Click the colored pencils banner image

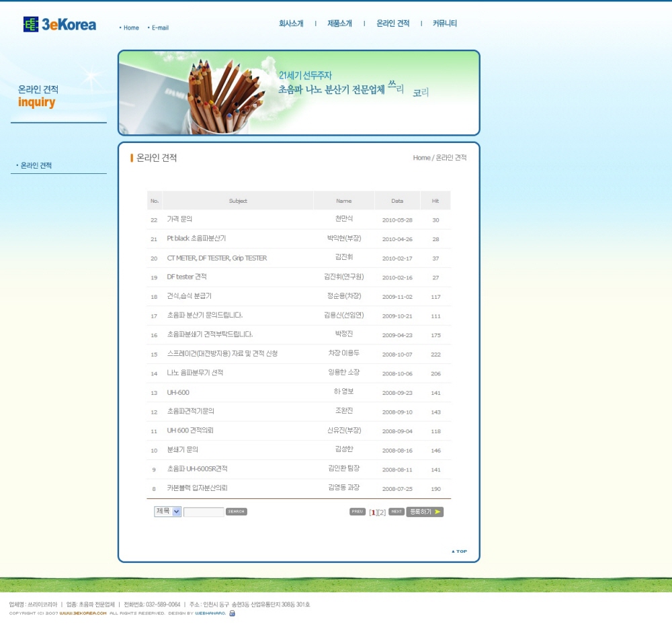pyautogui.click(x=298, y=93)
